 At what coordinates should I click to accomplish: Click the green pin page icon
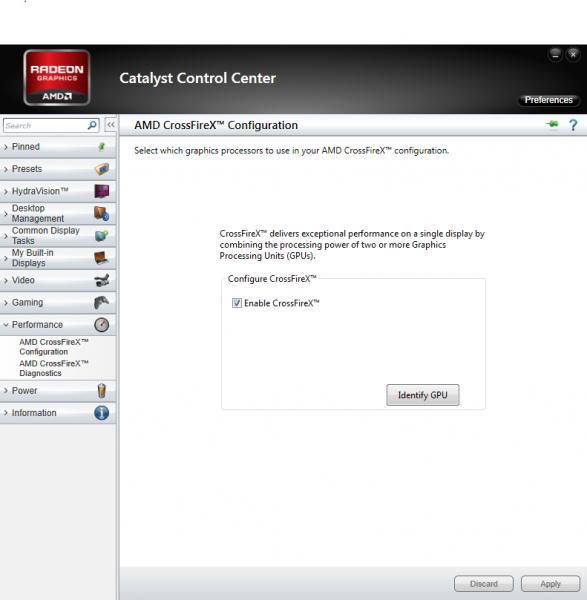552,124
